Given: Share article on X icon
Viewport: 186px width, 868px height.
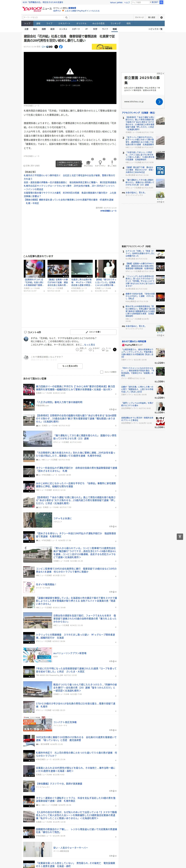Looking at the screenshot, I should [56, 47].
